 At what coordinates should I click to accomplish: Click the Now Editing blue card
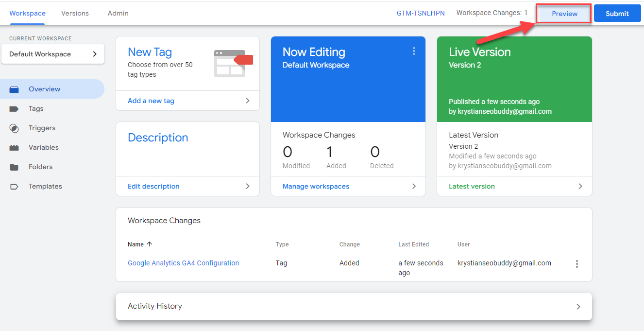click(348, 79)
